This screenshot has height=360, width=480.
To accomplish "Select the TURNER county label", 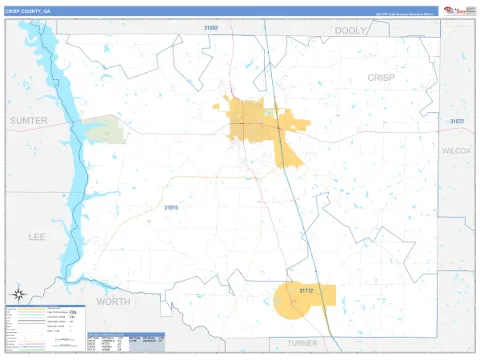I will [x=302, y=343].
